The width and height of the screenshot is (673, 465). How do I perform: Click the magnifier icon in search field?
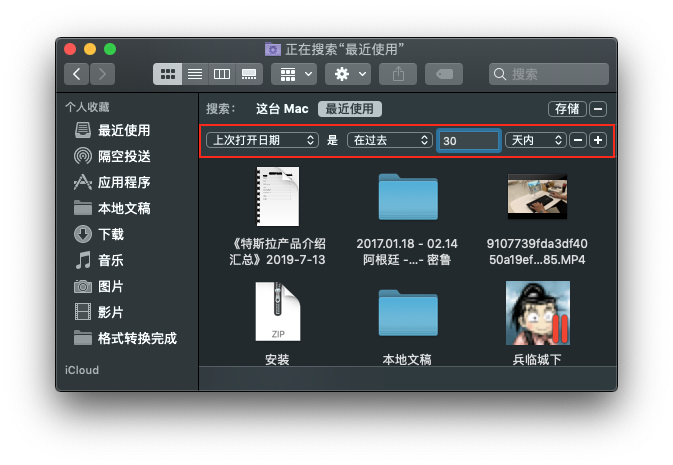click(500, 74)
